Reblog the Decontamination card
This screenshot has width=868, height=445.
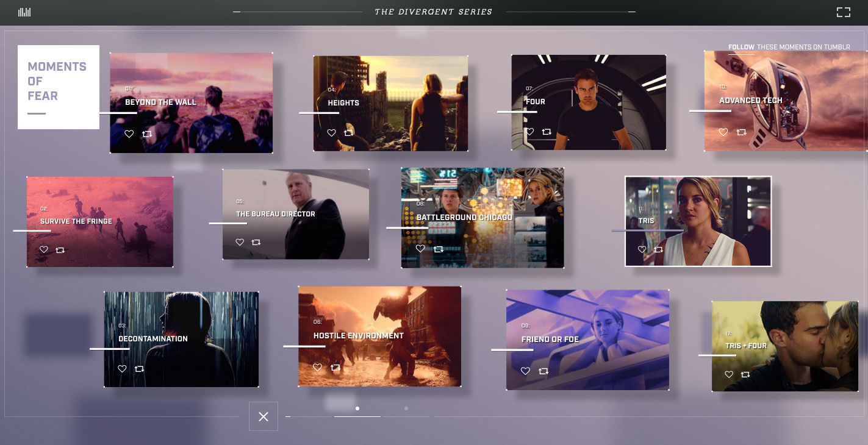139,369
